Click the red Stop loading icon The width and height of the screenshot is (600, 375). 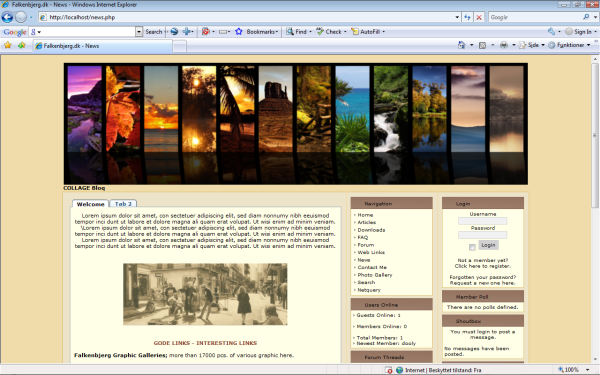click(479, 17)
